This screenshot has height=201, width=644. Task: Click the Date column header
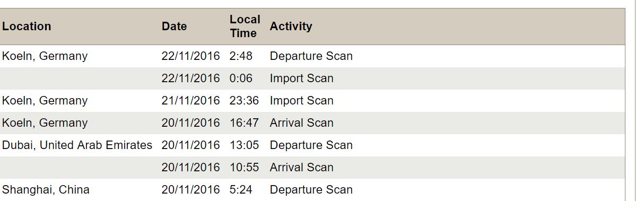coord(174,27)
